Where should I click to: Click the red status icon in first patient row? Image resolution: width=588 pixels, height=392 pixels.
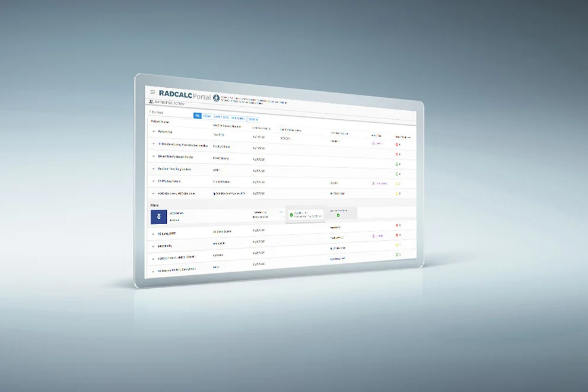pyautogui.click(x=397, y=144)
